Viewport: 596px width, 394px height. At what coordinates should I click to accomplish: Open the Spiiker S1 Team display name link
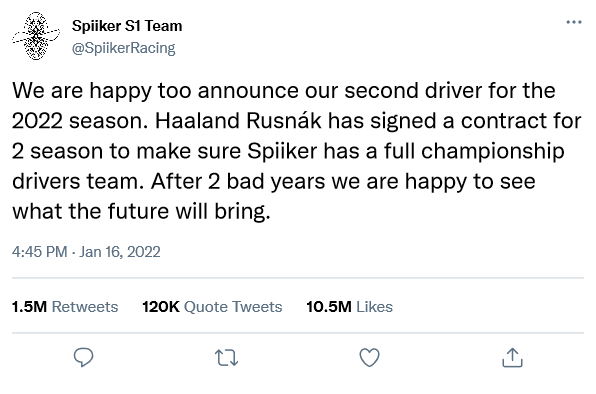tap(127, 26)
